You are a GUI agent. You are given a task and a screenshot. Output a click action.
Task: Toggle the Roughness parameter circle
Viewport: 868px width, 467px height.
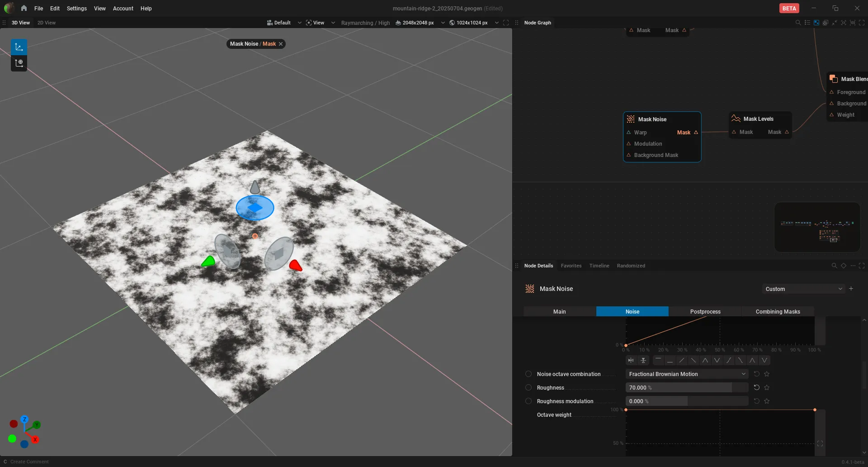(528, 388)
